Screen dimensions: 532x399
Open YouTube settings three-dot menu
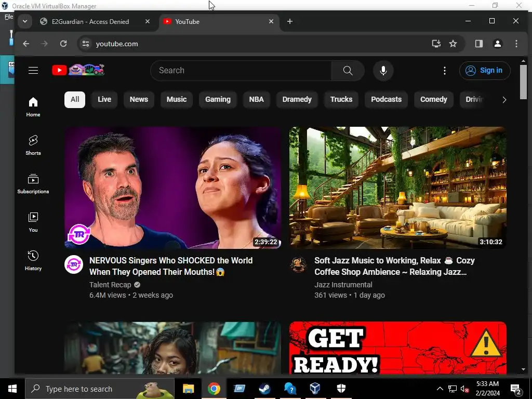point(445,71)
